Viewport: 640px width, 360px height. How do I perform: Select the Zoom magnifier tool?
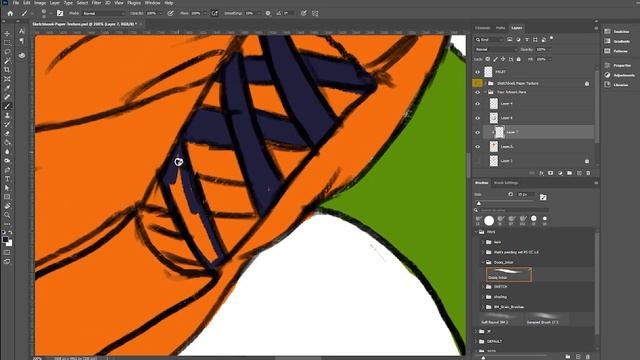click(7, 215)
